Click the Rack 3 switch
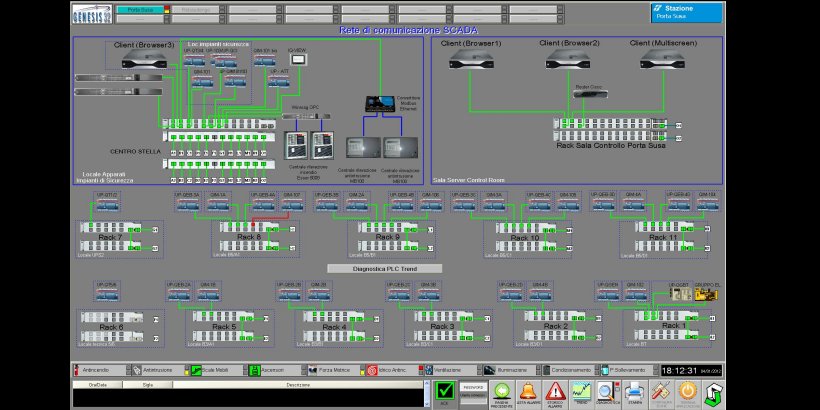The height and width of the screenshot is (410, 820). pos(443,326)
